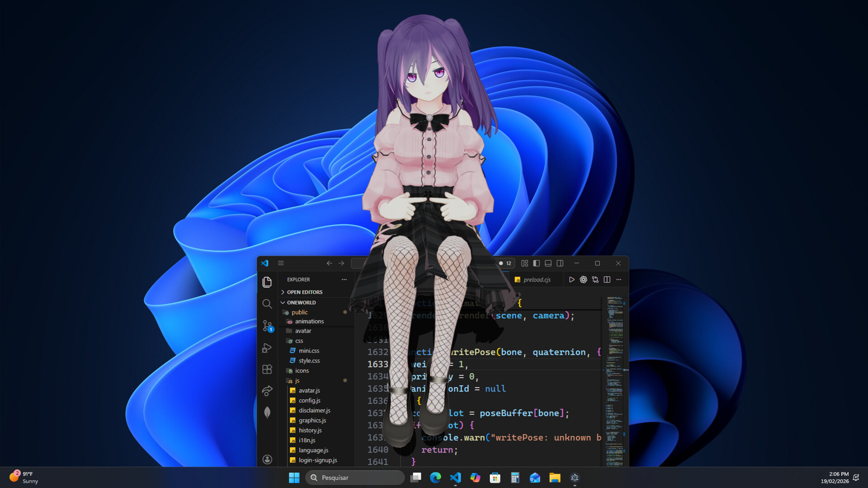Switch to the preload.cjs tab
Image resolution: width=868 pixels, height=488 pixels.
(537, 280)
